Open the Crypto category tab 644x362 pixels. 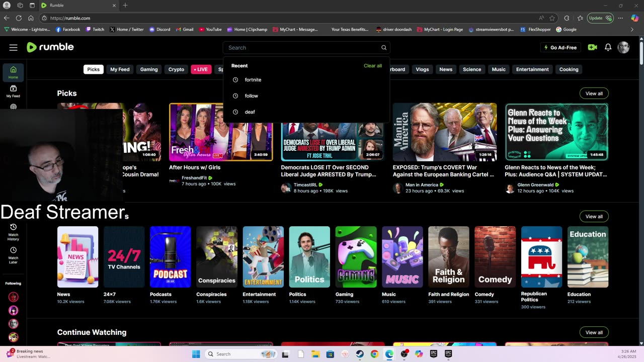176,69
